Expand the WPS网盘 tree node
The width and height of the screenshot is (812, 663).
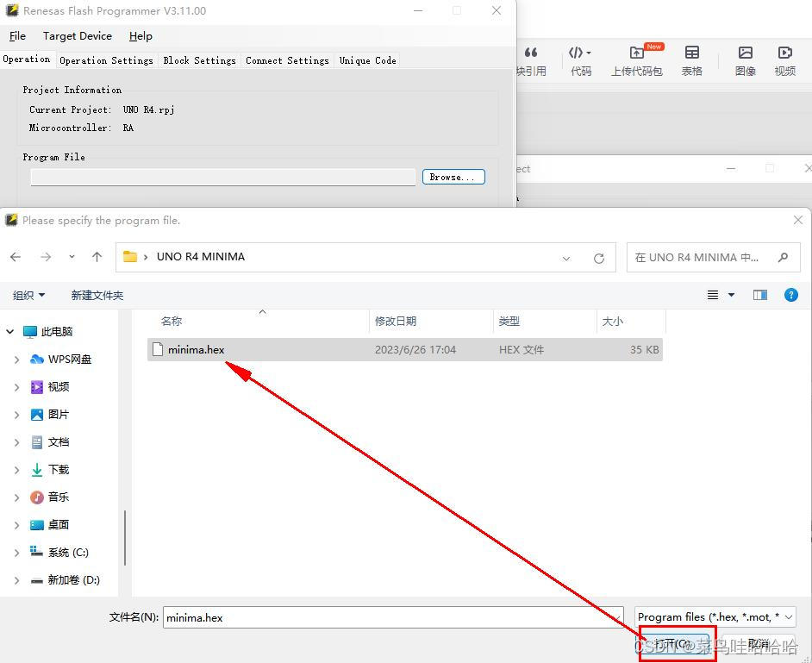tap(16, 360)
